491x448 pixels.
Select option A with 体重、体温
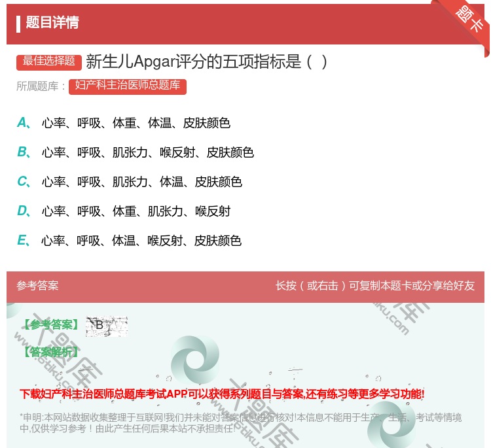coord(136,123)
